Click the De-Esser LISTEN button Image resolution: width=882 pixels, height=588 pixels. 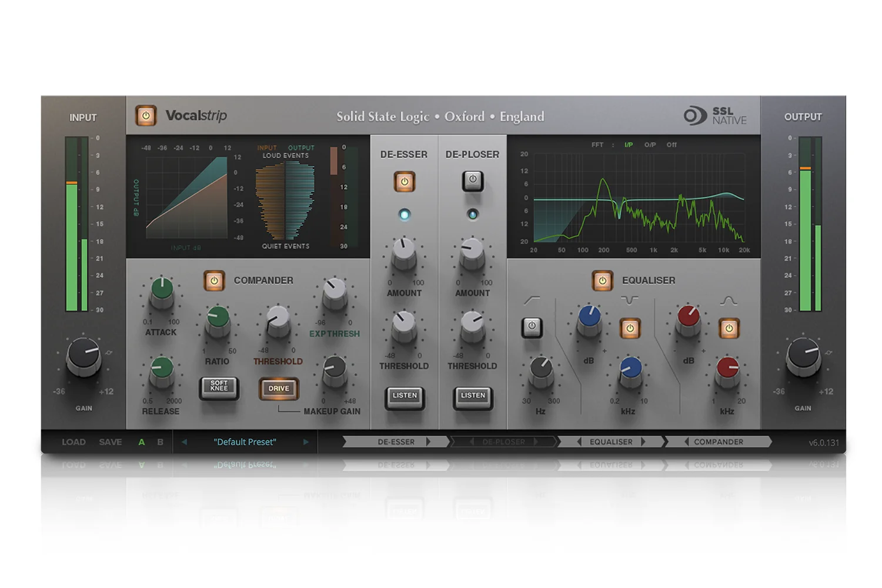pyautogui.click(x=405, y=396)
